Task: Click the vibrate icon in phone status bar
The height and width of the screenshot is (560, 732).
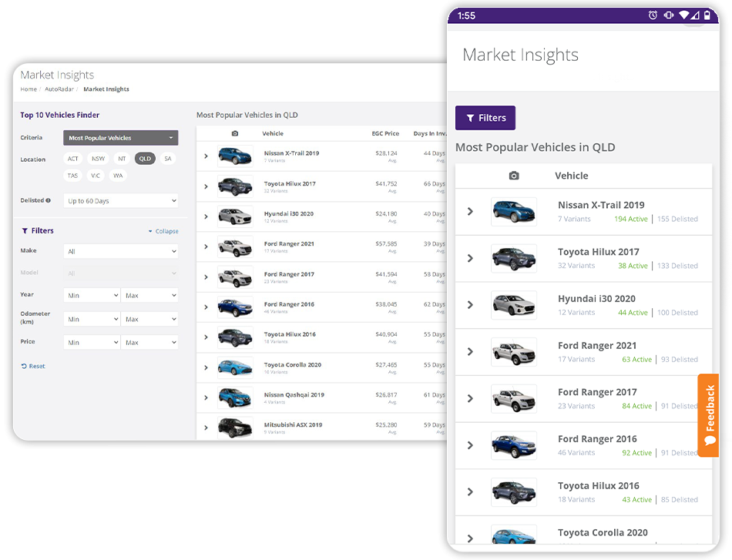Action: (x=669, y=15)
